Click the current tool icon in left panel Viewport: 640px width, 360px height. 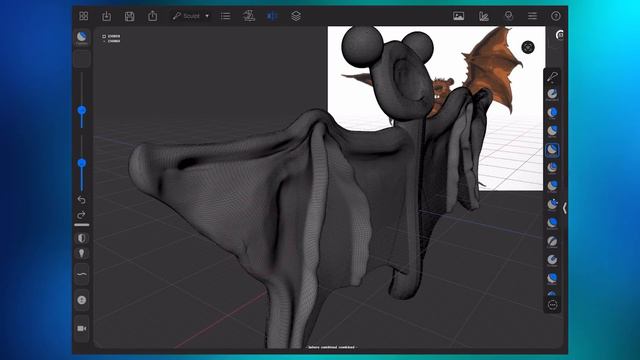tap(82, 38)
